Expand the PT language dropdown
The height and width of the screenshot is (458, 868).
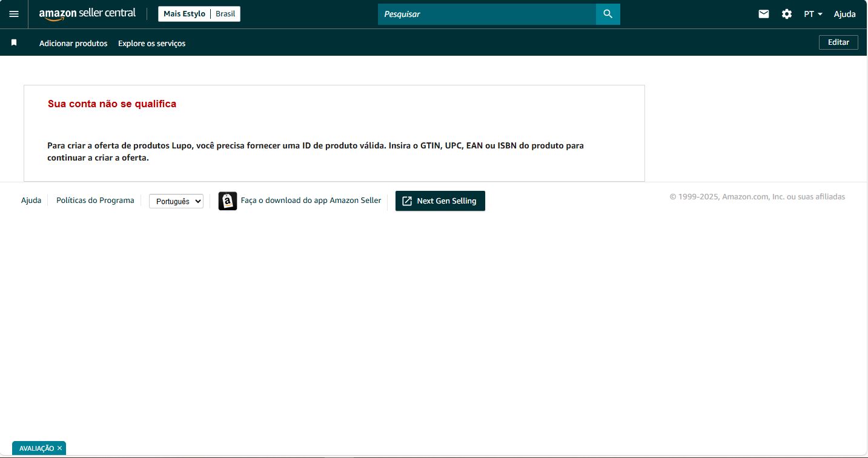pyautogui.click(x=813, y=14)
